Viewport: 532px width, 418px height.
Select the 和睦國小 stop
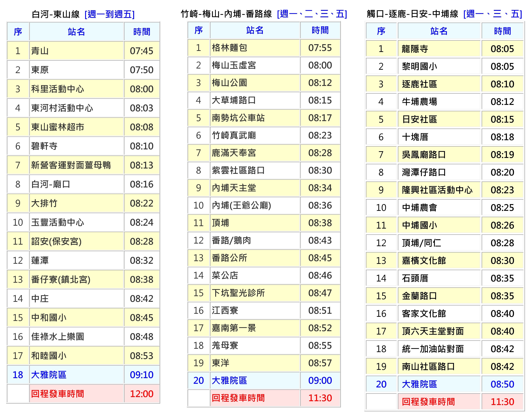click(x=49, y=356)
